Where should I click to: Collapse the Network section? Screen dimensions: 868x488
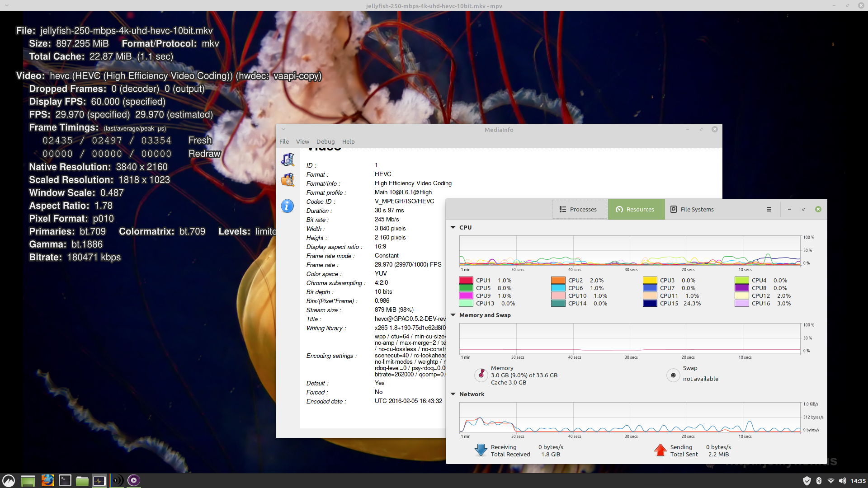[x=453, y=394]
